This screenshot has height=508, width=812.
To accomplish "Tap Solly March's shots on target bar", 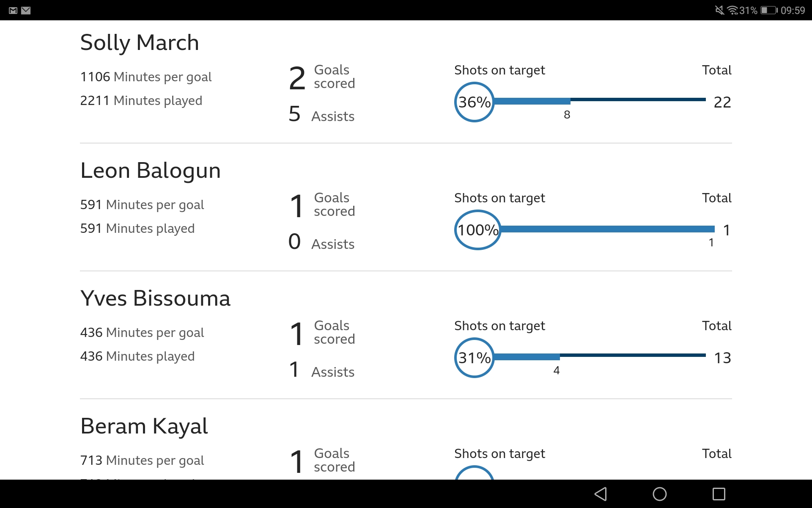I will click(600, 101).
